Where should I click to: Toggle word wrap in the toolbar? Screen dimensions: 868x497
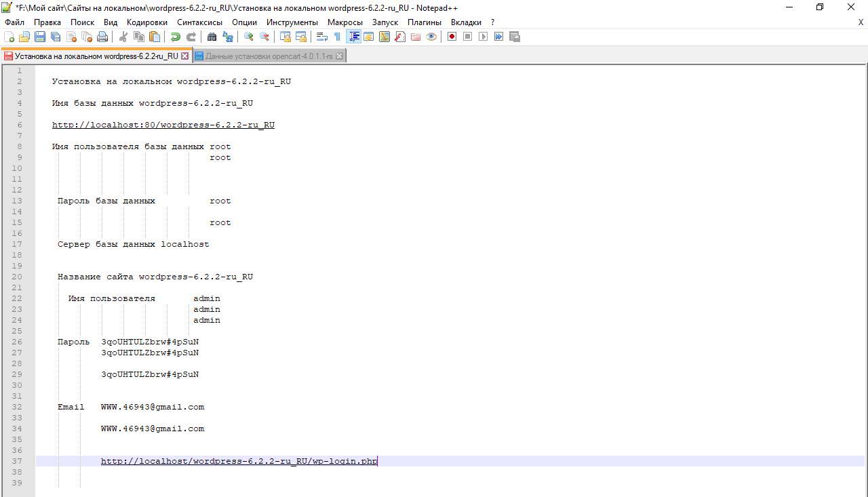[322, 37]
